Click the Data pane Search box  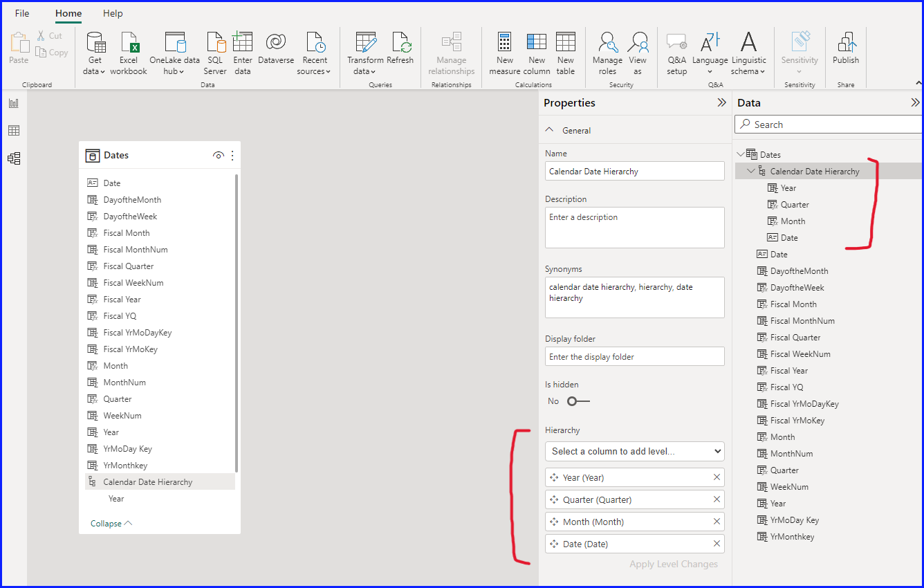829,125
